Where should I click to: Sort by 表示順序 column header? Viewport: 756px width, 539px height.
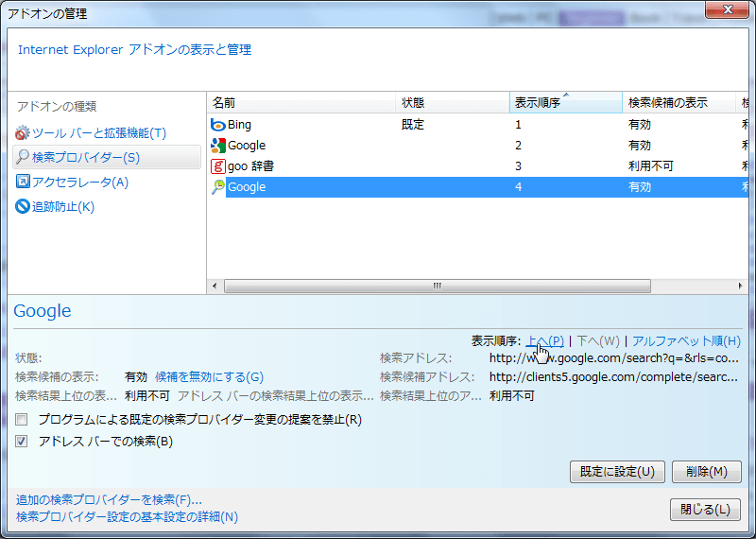(565, 103)
